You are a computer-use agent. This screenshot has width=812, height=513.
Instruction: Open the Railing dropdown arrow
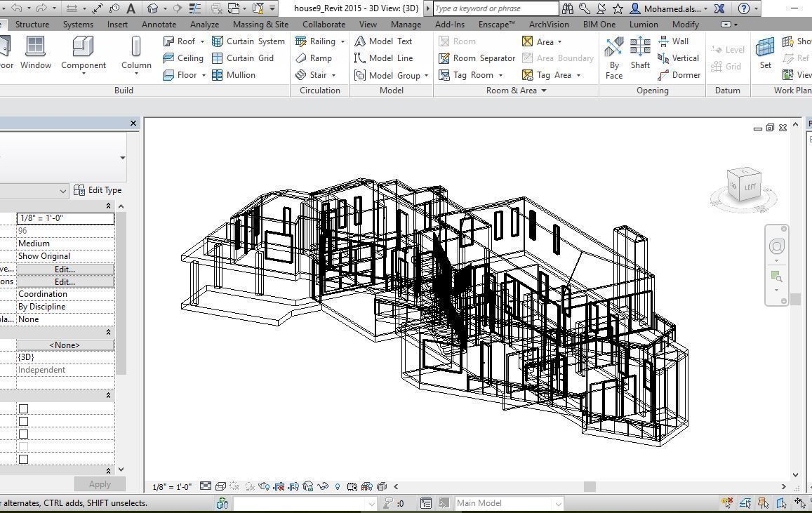click(x=342, y=42)
